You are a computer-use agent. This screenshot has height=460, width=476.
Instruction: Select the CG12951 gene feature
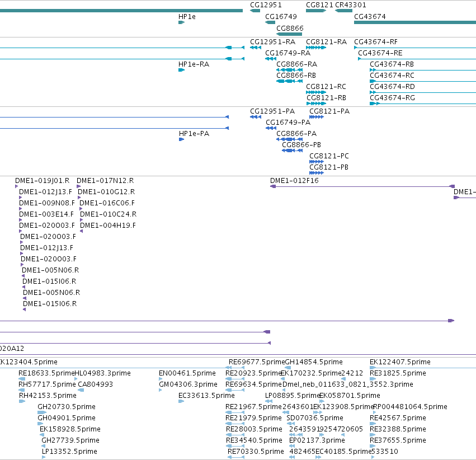[255, 11]
